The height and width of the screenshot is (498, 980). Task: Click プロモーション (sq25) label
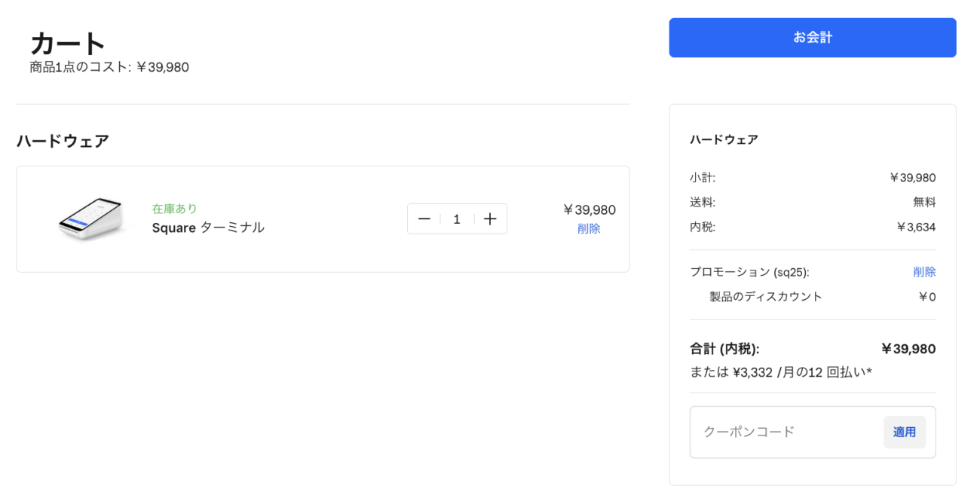point(749,272)
